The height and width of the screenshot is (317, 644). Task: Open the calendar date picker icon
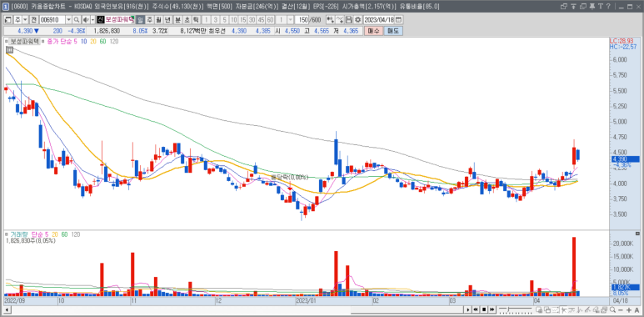click(x=398, y=20)
